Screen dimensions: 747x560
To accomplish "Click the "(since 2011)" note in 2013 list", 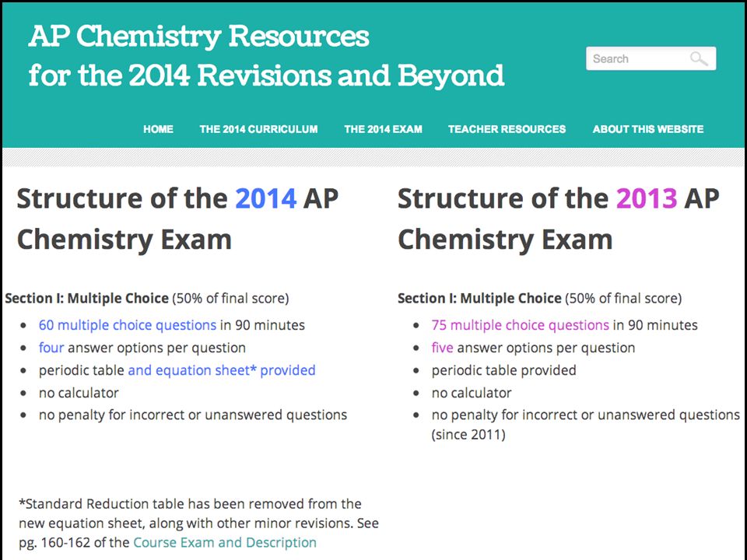I will 468,435.
